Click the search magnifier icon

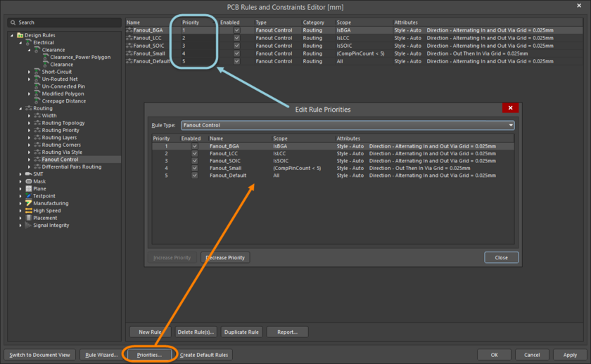[x=13, y=22]
